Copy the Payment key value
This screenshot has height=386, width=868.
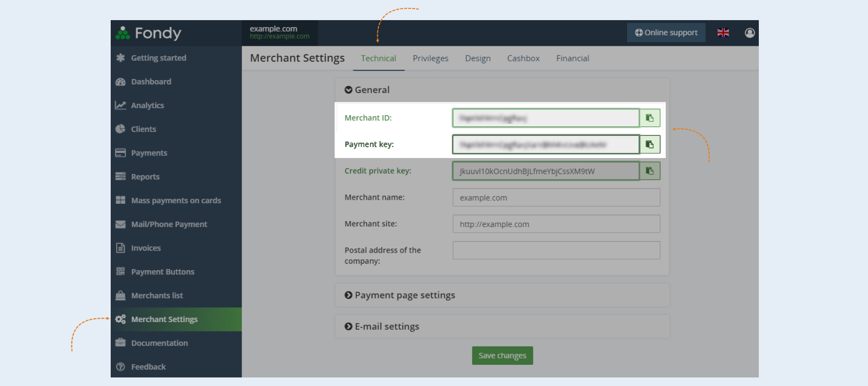[650, 144]
